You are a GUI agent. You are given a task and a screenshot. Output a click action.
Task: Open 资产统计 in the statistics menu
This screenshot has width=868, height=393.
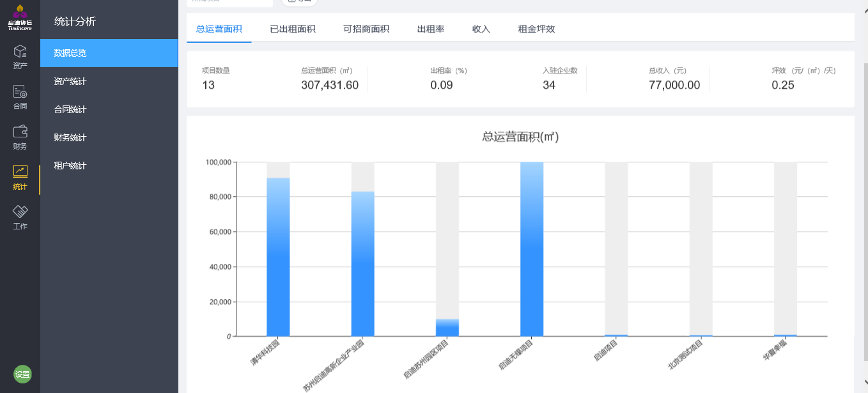click(x=109, y=81)
